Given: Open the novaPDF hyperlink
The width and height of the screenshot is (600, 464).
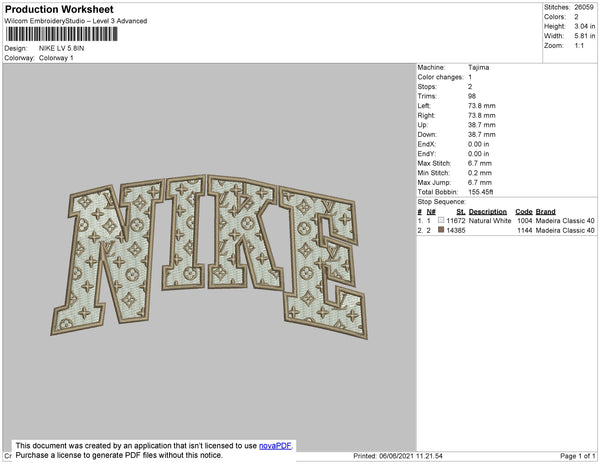Looking at the screenshot, I should pyautogui.click(x=275, y=446).
